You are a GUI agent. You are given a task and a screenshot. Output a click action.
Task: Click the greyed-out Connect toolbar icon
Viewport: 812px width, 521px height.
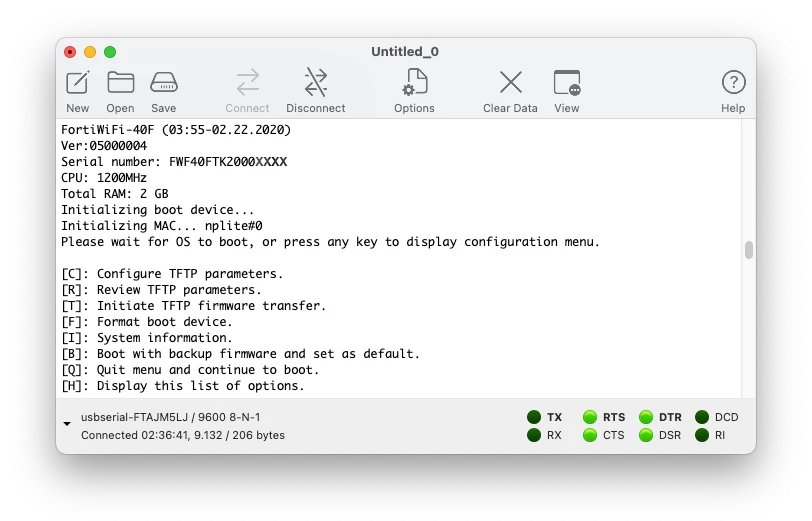[248, 83]
